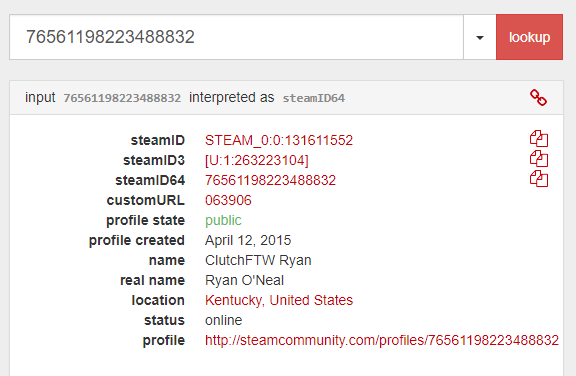The width and height of the screenshot is (576, 376).
Task: Click the input code 76561198223488832 in header
Action: coord(122,98)
